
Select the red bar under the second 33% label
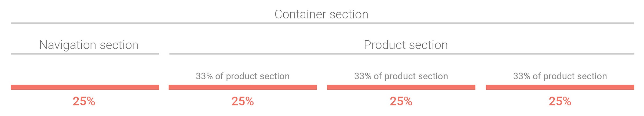(x=401, y=87)
